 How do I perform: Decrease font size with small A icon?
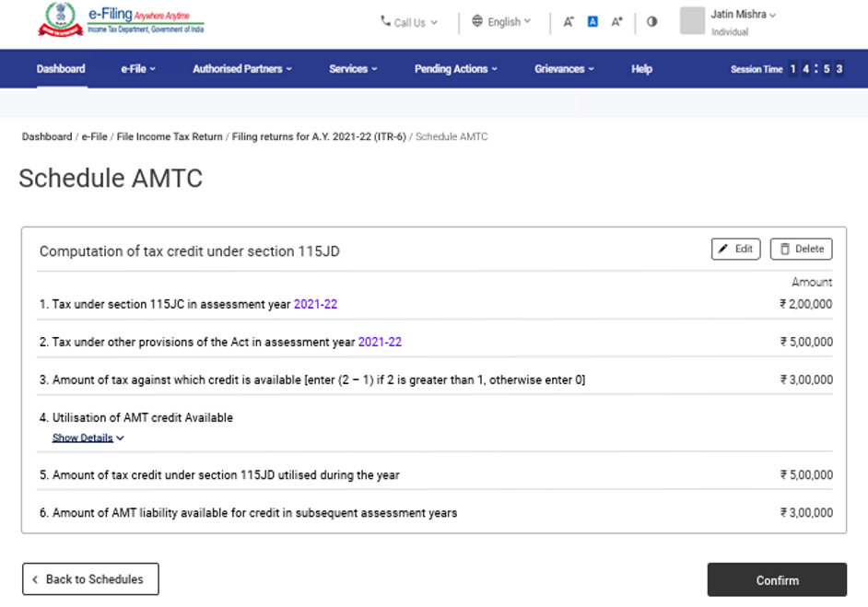[x=569, y=21]
